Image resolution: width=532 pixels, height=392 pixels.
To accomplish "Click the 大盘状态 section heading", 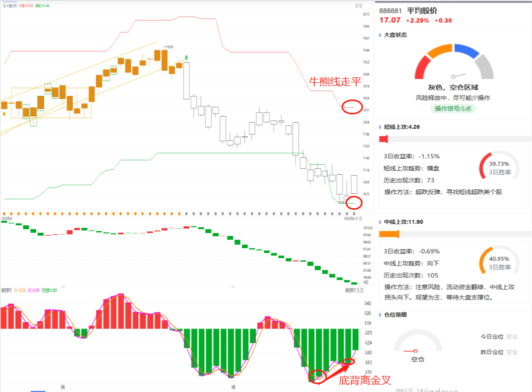I will pos(395,35).
